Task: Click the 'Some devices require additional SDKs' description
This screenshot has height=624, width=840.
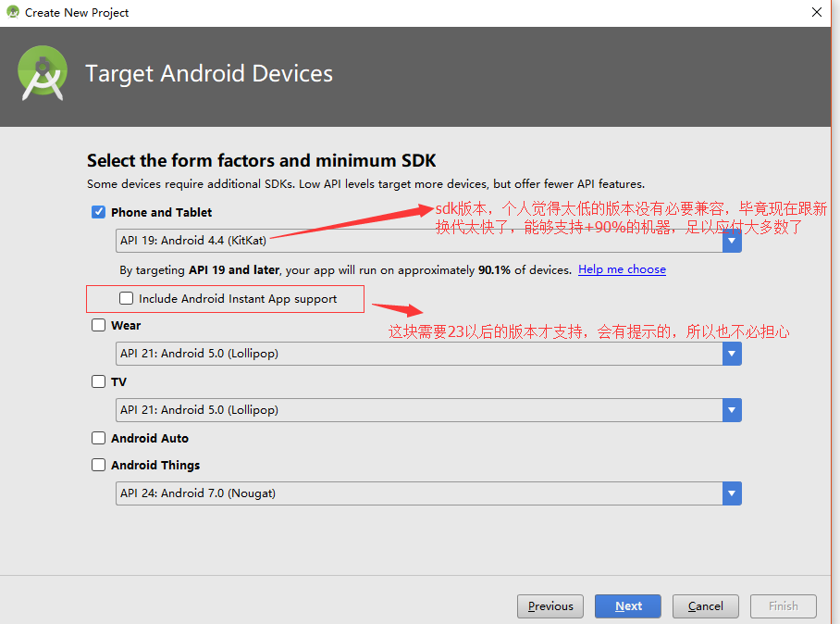Action: pyautogui.click(x=366, y=184)
